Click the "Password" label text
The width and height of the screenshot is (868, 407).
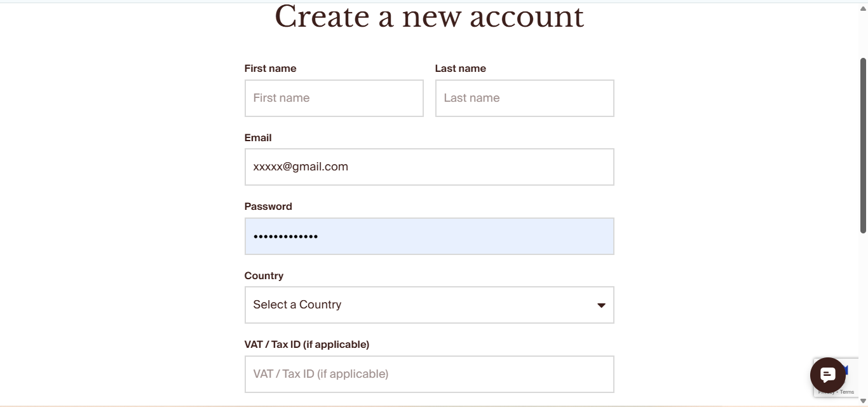click(x=268, y=207)
